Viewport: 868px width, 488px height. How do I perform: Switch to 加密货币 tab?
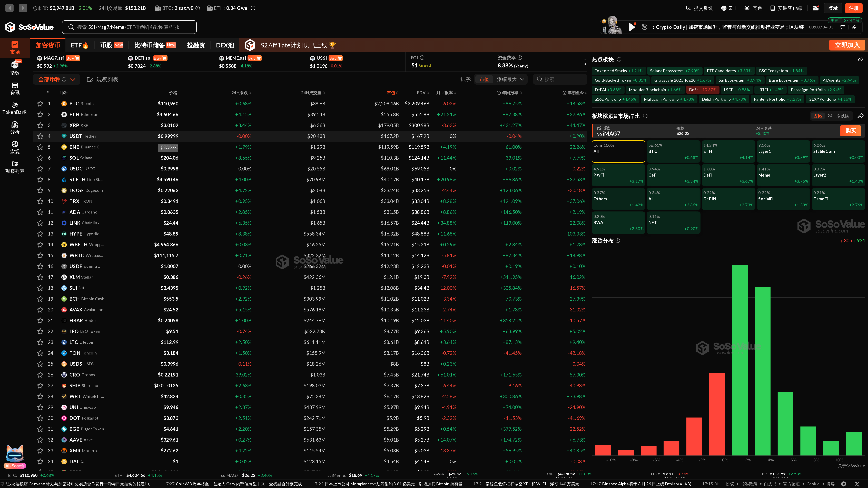[48, 45]
